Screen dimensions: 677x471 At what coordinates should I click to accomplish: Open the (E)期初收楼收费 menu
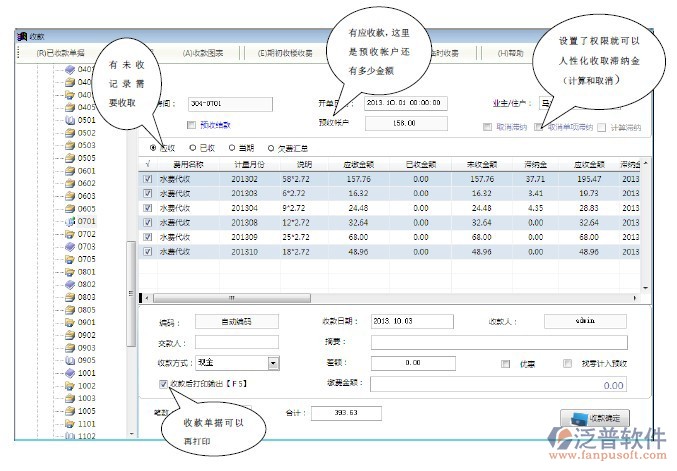[285, 53]
